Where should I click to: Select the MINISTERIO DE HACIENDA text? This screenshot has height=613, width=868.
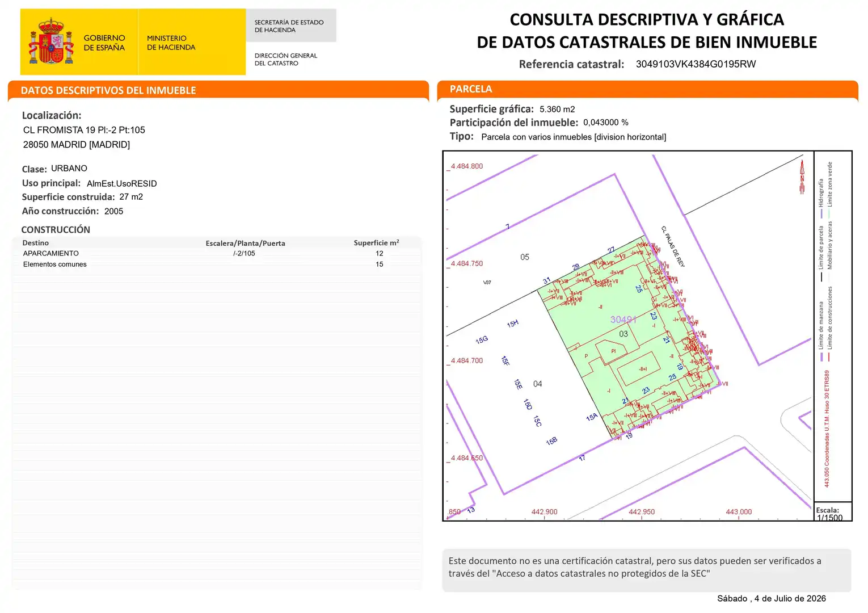(171, 43)
